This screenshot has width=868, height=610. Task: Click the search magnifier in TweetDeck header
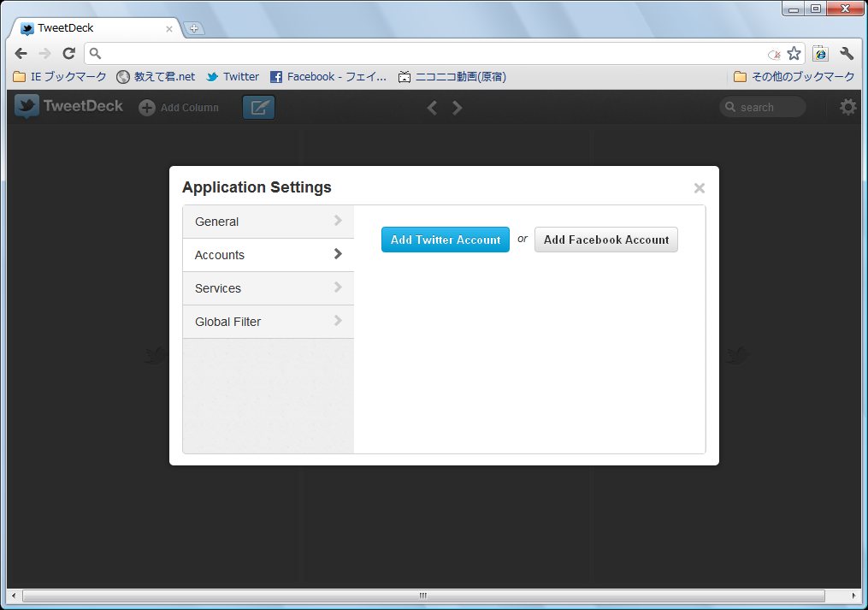click(730, 107)
